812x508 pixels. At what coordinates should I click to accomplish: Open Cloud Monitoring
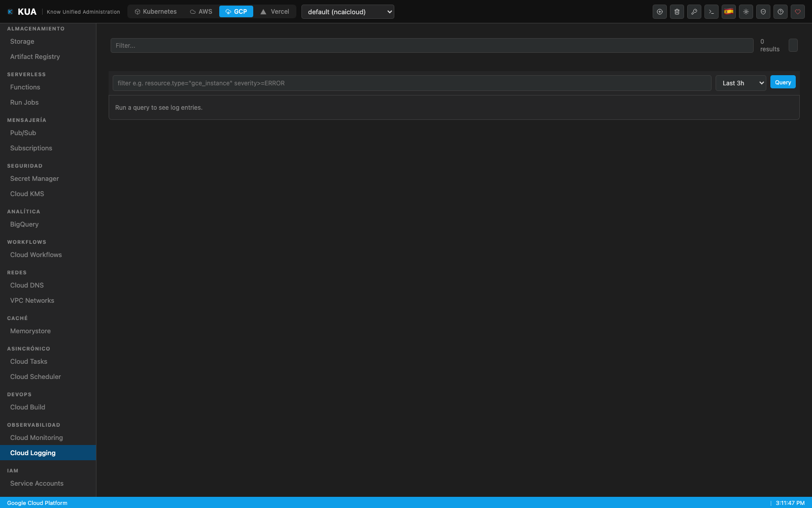point(48,438)
